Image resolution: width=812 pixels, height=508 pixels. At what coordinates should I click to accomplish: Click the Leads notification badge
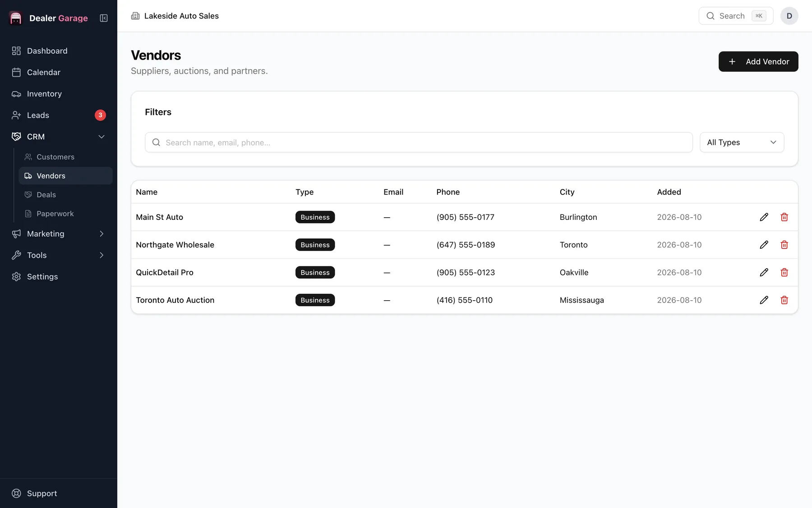(100, 115)
